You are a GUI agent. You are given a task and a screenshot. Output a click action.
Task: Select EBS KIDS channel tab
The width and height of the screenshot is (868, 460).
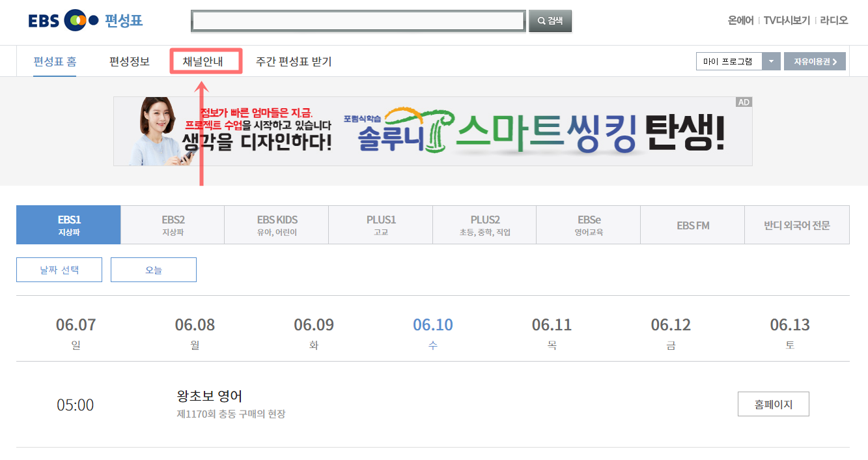(277, 225)
